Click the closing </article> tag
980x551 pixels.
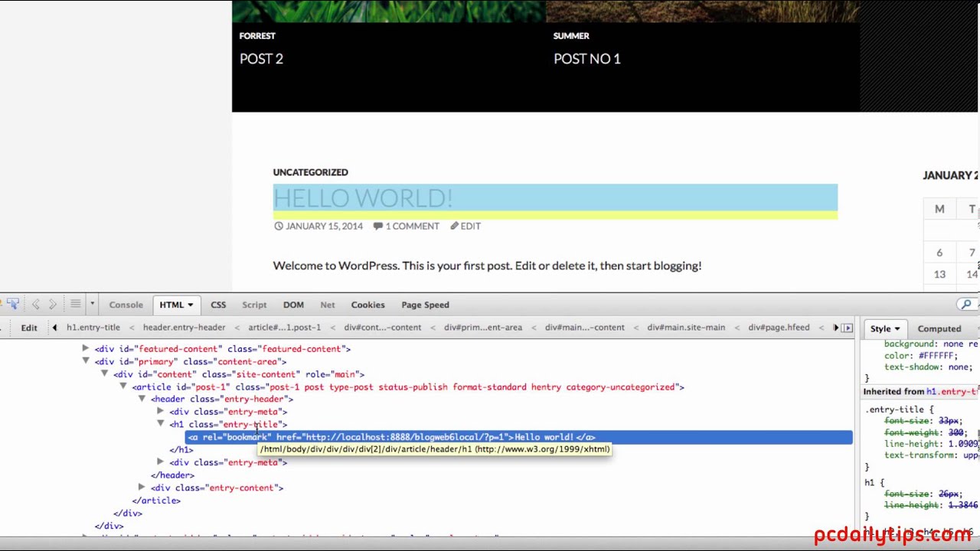point(156,500)
